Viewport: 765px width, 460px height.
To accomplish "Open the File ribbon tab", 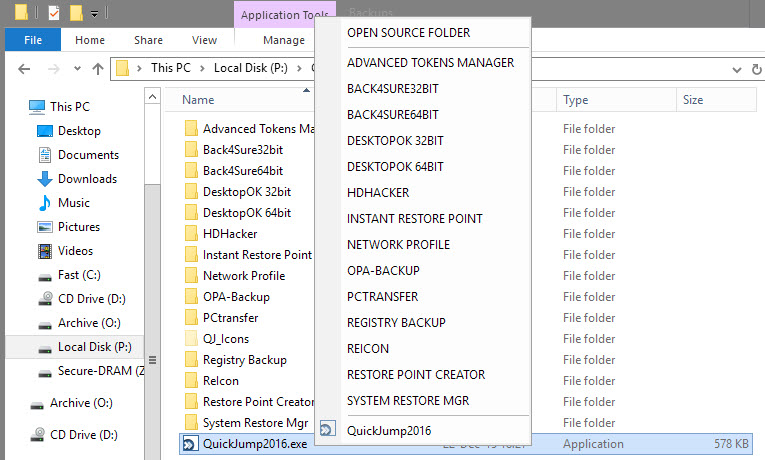I will 33,40.
